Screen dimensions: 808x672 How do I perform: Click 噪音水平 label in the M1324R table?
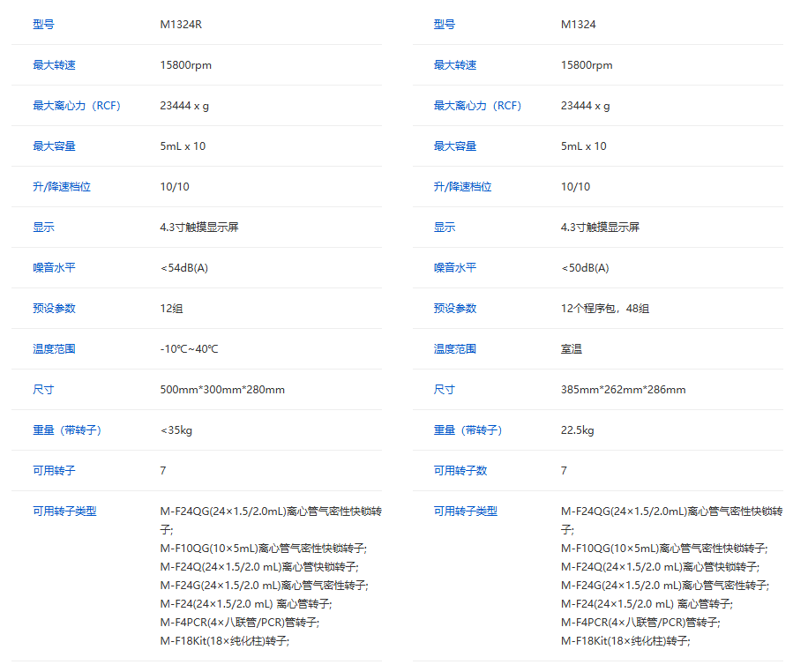(x=54, y=268)
